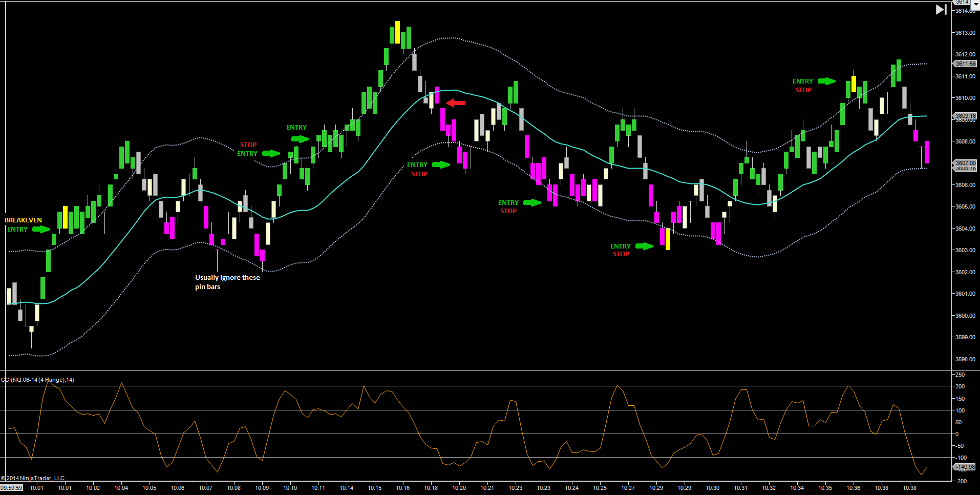Select the green arrow beside BREAKEVEN ENTRY label

coord(41,229)
